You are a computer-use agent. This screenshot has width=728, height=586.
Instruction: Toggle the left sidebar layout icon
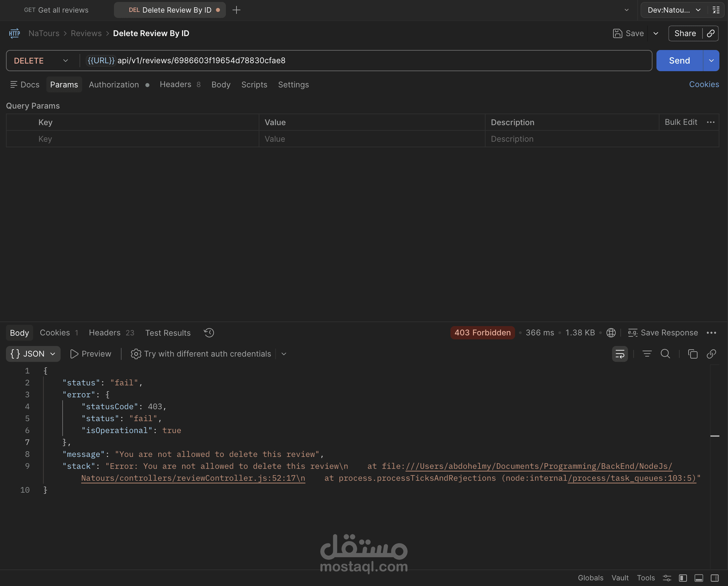pos(683,578)
